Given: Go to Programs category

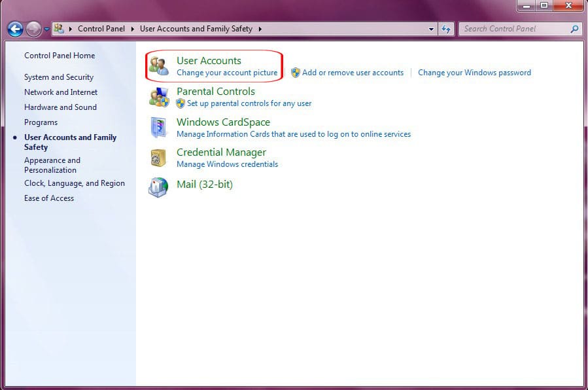Looking at the screenshot, I should (x=41, y=122).
